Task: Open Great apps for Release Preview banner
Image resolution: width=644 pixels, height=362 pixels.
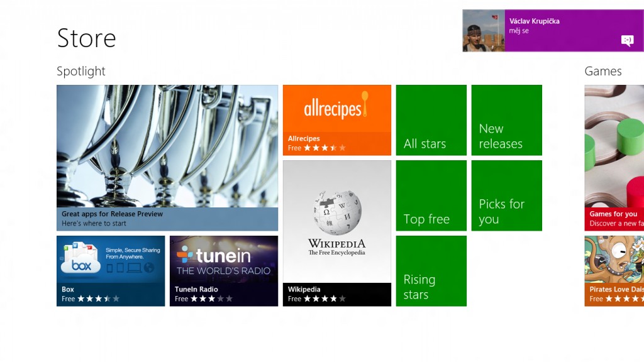Action: tap(167, 158)
